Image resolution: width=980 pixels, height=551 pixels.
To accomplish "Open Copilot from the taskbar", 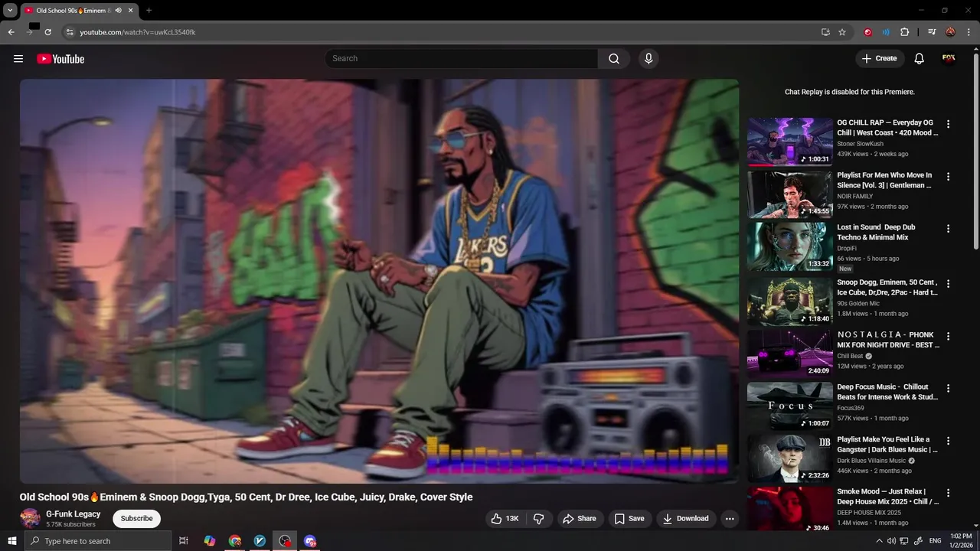I will 210,541.
